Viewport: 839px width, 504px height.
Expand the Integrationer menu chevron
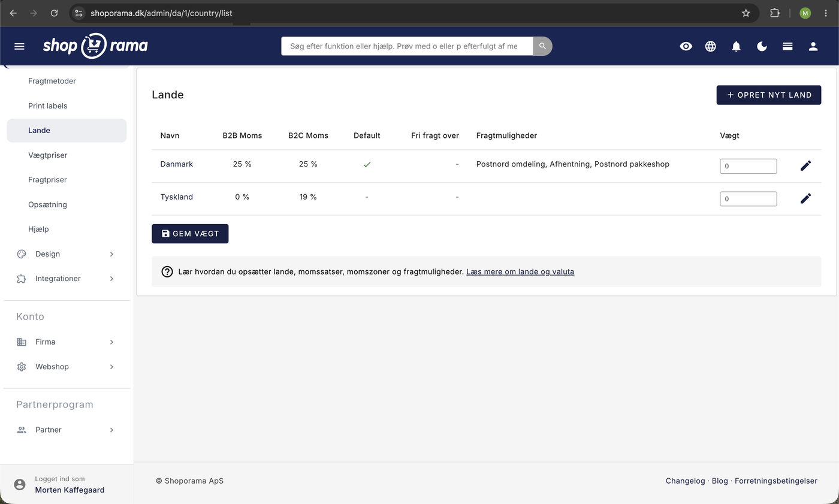pyautogui.click(x=111, y=279)
